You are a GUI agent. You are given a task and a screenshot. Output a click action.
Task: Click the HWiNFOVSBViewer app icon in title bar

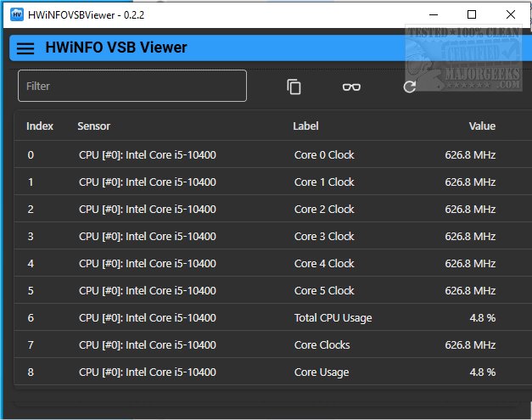click(17, 14)
